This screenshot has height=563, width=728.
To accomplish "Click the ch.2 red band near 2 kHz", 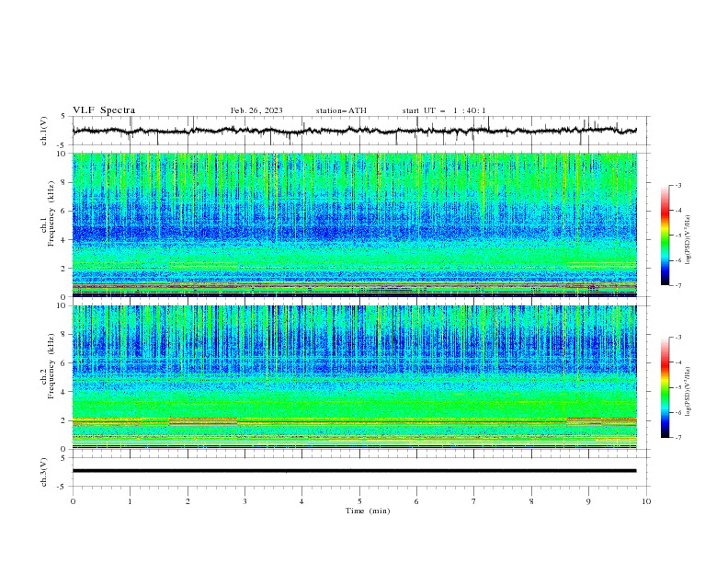I will click(x=355, y=421).
